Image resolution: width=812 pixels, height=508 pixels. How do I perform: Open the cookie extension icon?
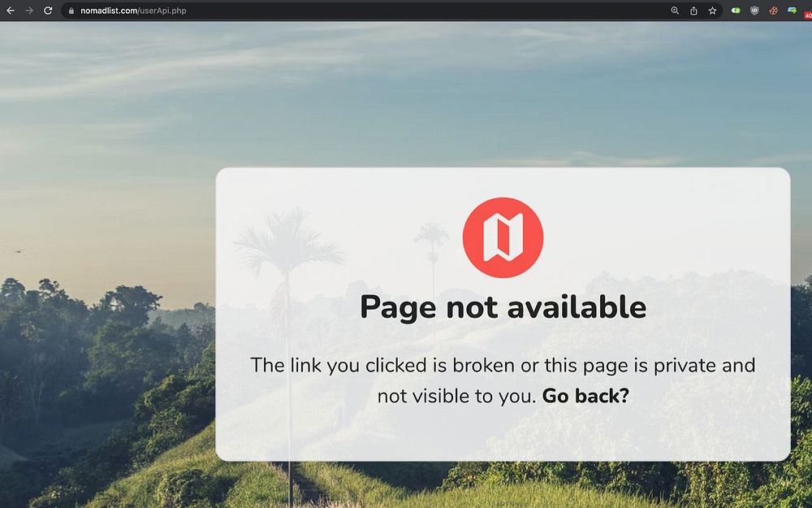point(773,11)
